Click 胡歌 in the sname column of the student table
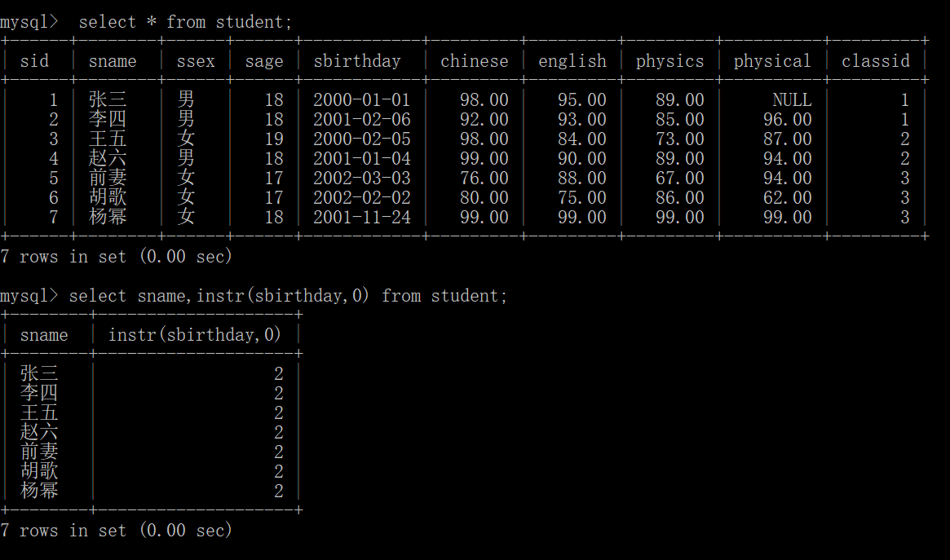This screenshot has height=560, width=950. tap(108, 197)
